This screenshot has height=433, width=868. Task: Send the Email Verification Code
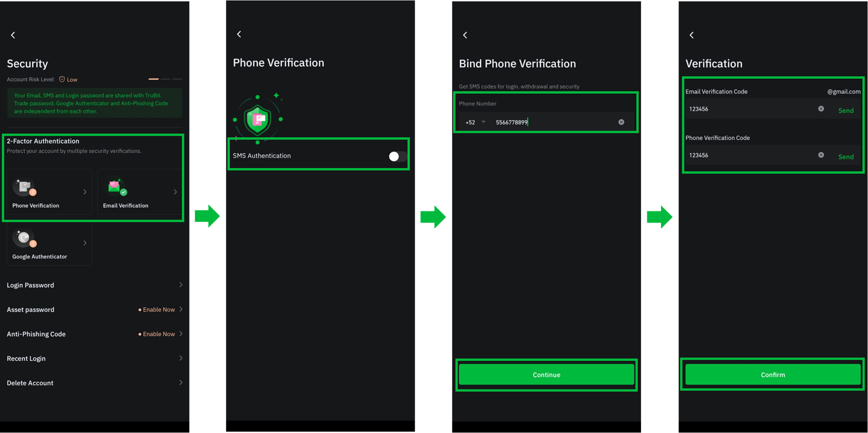tap(846, 110)
